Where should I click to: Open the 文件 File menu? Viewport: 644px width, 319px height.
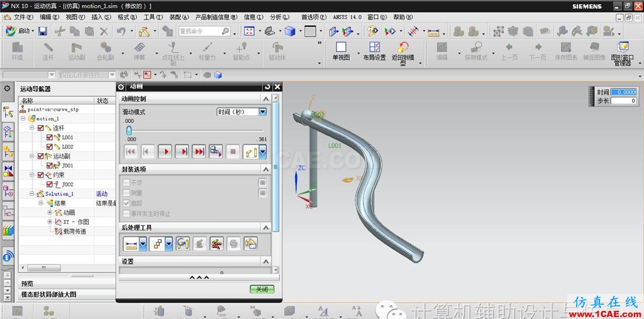pyautogui.click(x=23, y=17)
